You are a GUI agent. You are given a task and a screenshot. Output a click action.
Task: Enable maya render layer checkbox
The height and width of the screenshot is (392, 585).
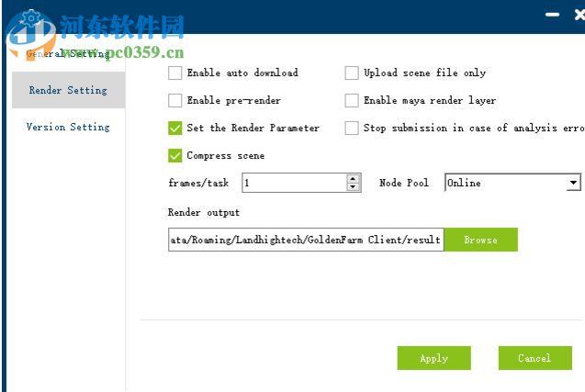tap(352, 101)
